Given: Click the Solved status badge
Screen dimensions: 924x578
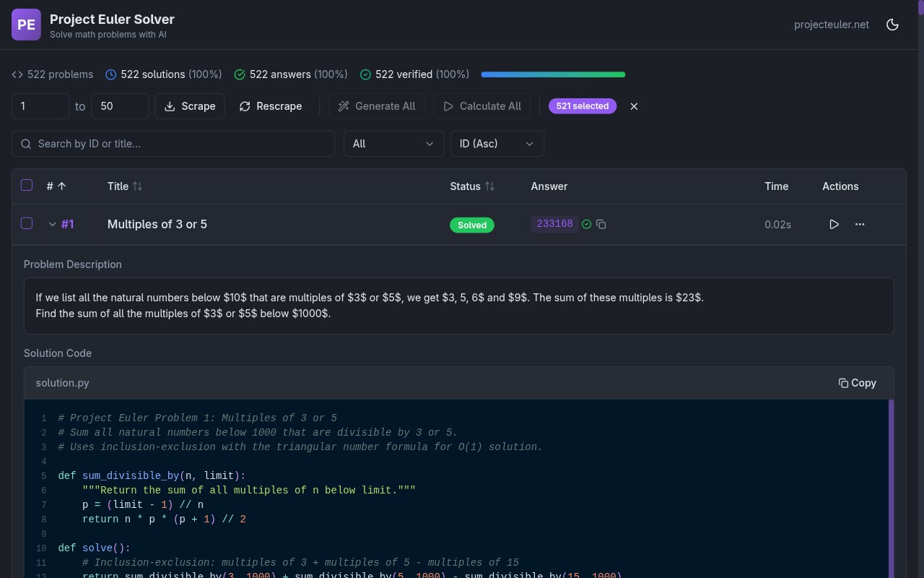Looking at the screenshot, I should 472,225.
